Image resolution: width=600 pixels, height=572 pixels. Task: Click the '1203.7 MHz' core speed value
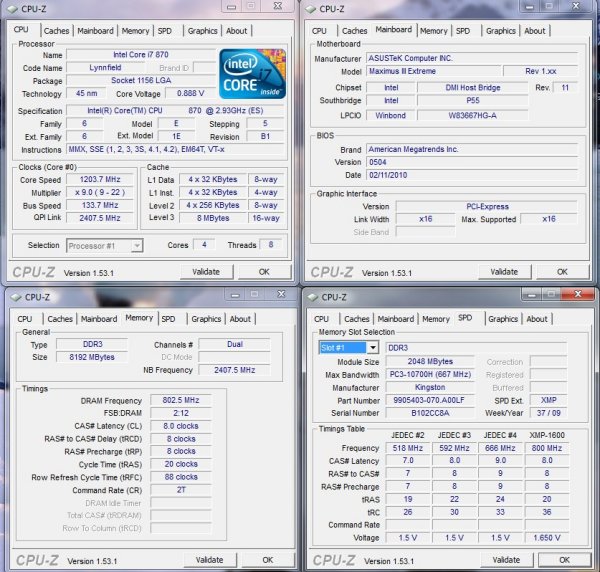[x=100, y=179]
